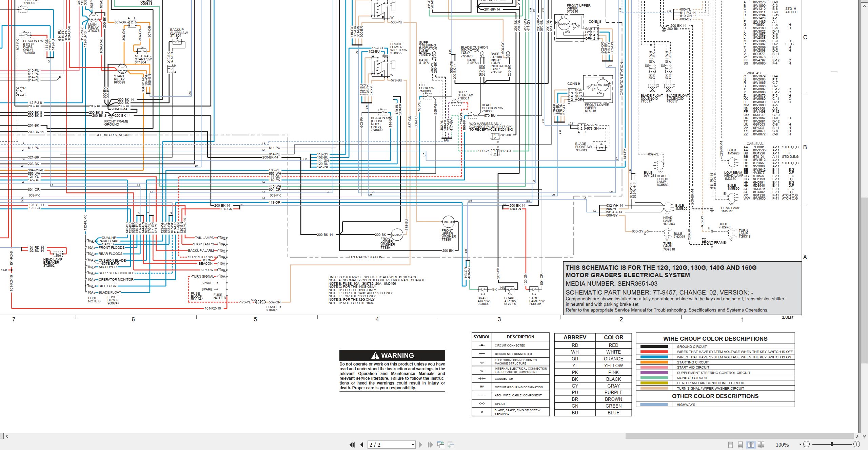This screenshot has height=450, width=868.
Task: Click the horizontal scrollbar right arrow
Action: (x=857, y=436)
